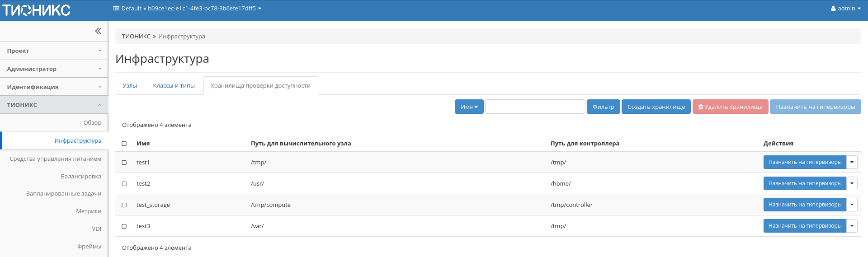Click the Создать хранилище button
The height and width of the screenshot is (257, 868).
pos(656,107)
